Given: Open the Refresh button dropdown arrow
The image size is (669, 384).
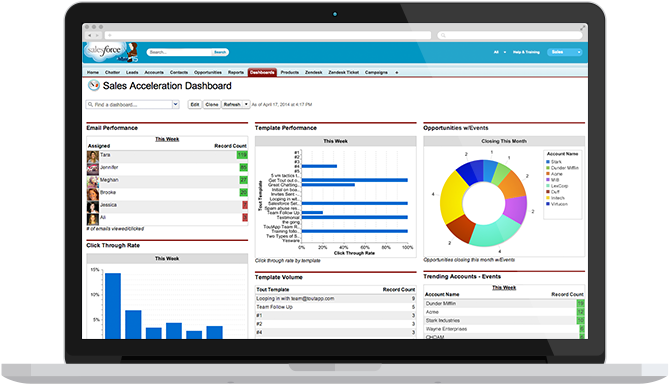Looking at the screenshot, I should tap(246, 104).
